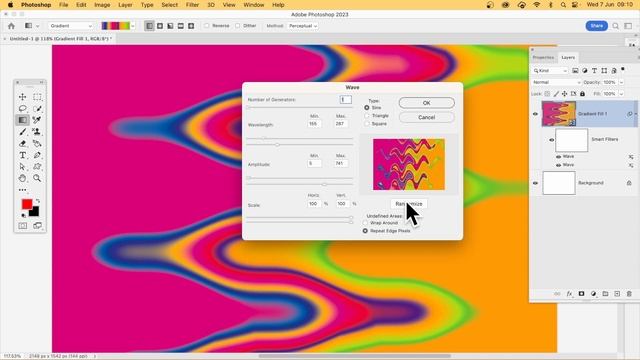Open the Gradient type dropdown
Screen dimensions: 640x360
point(71,26)
